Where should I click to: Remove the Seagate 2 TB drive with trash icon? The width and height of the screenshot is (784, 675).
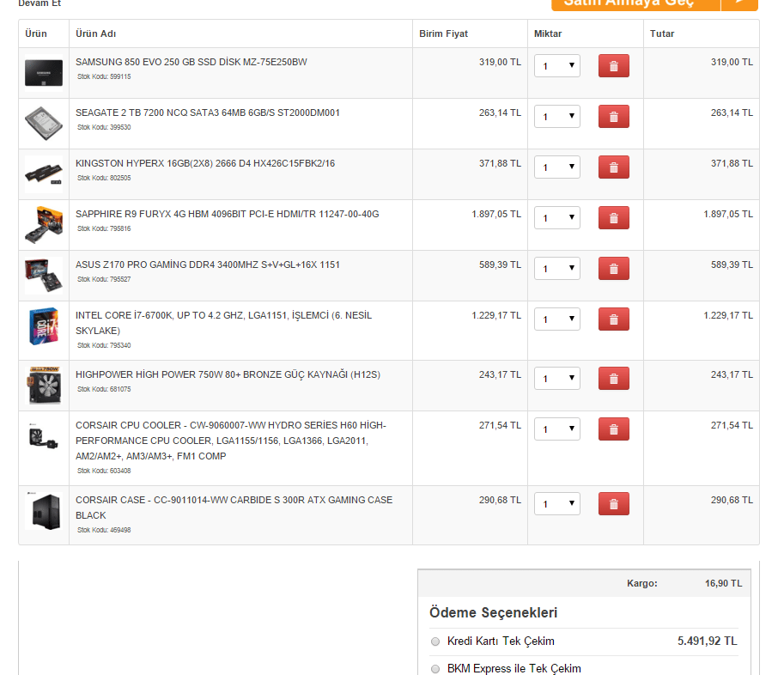click(613, 117)
